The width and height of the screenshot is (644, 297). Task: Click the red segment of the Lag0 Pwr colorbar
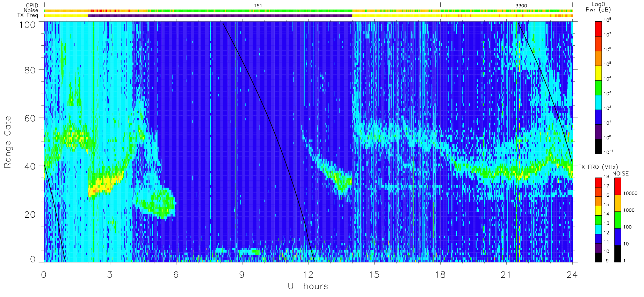[599, 29]
